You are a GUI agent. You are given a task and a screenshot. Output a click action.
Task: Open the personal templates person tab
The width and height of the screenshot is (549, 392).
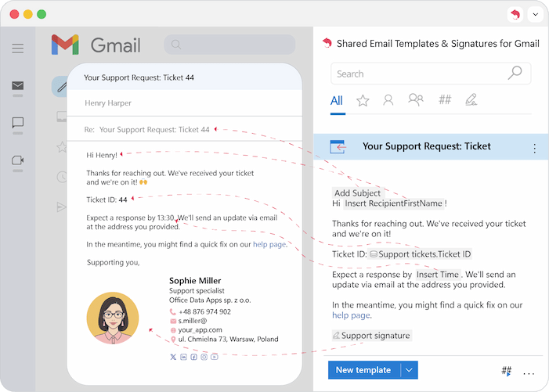(388, 100)
